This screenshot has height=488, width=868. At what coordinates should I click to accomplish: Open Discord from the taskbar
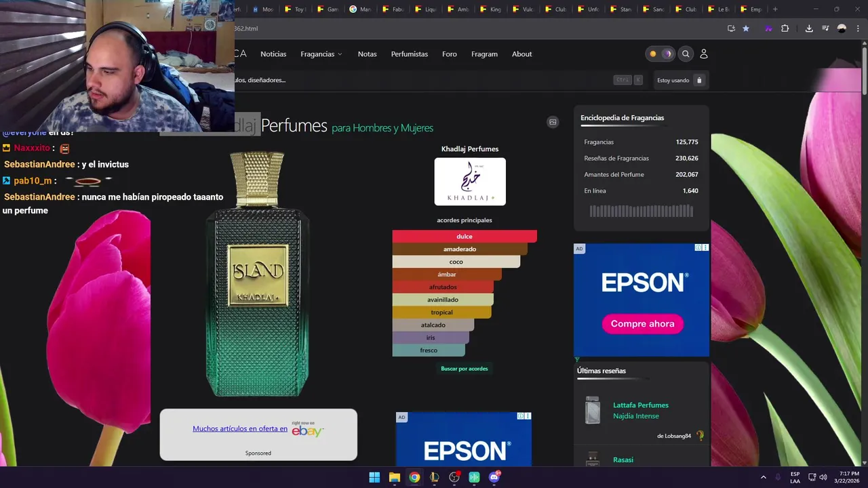tap(494, 477)
